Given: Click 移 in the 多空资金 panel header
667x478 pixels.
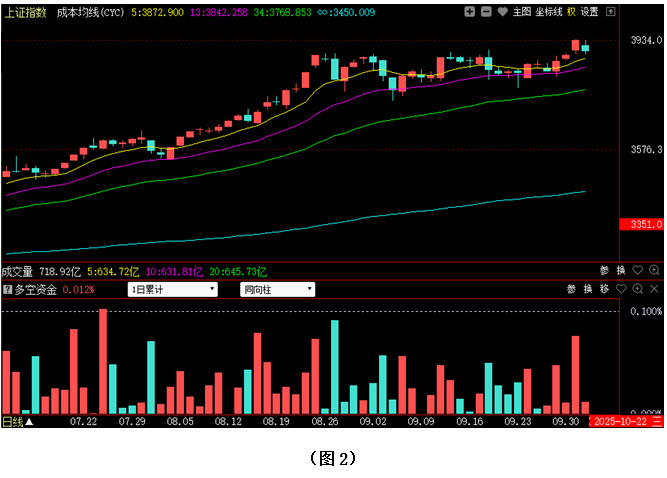Looking at the screenshot, I should pos(604,289).
